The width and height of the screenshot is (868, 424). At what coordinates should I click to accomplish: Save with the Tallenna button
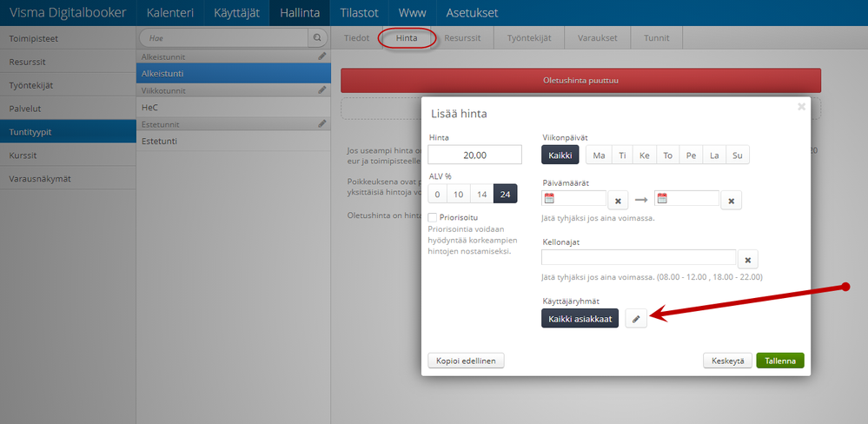pyautogui.click(x=780, y=361)
